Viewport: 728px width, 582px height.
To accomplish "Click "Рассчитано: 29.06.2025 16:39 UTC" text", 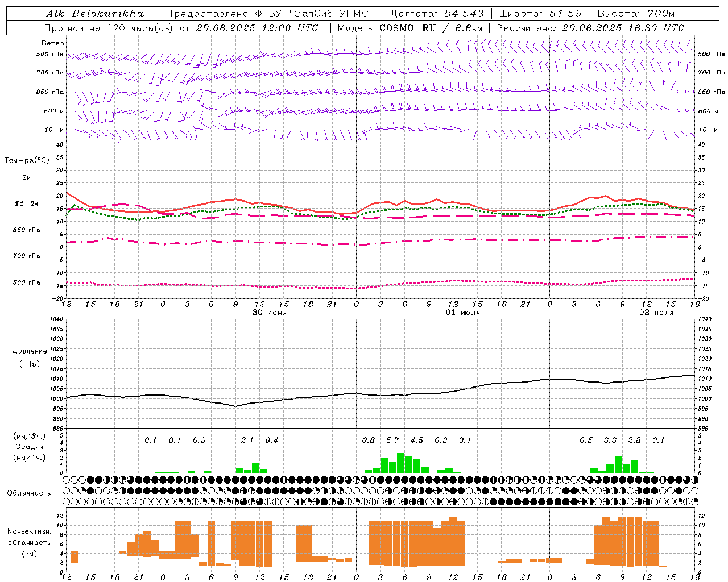I will pos(590,28).
